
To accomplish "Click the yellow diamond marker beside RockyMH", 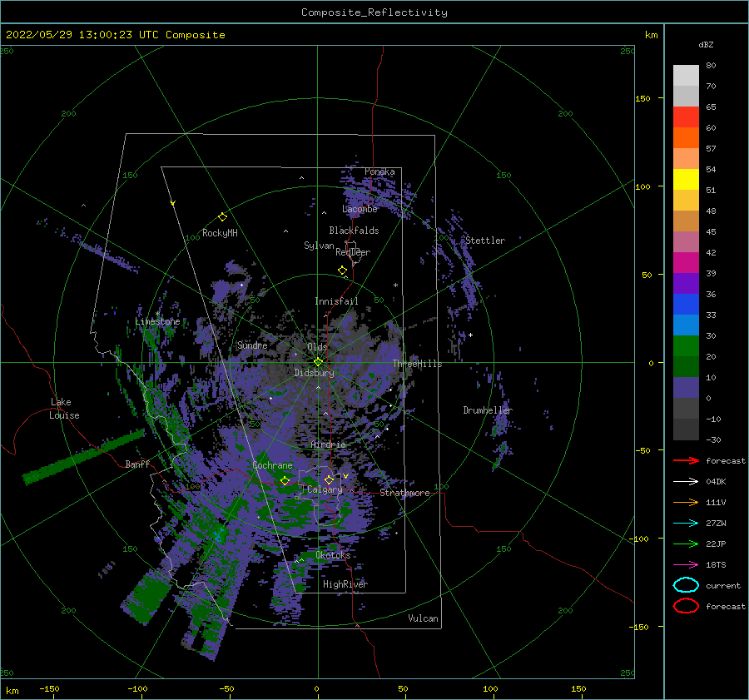I will point(222,217).
